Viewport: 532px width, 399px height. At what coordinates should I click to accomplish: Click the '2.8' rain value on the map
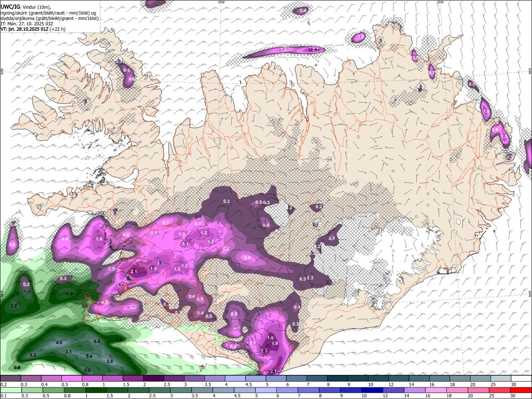click(87, 371)
